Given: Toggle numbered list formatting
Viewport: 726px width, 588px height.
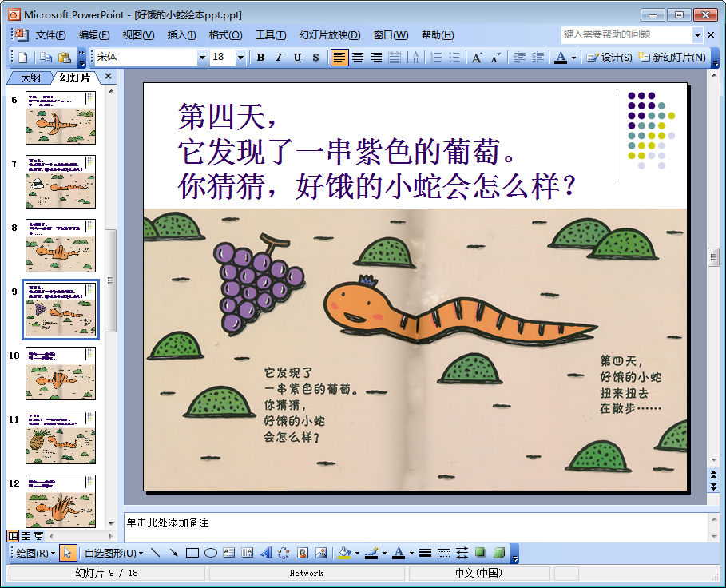Looking at the screenshot, I should (x=436, y=58).
